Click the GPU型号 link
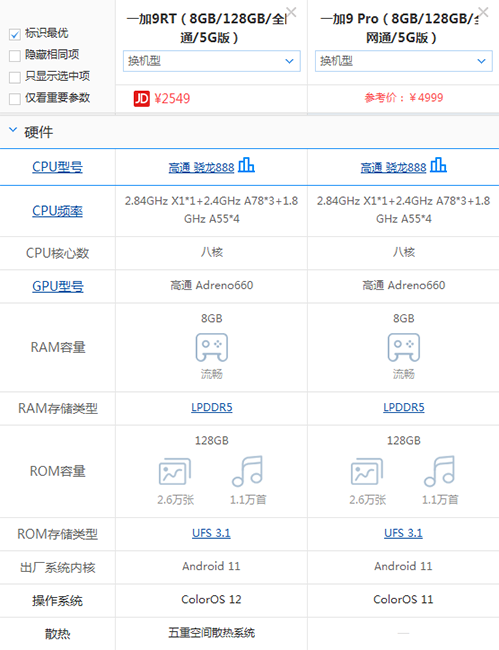The height and width of the screenshot is (650, 499). tap(58, 286)
